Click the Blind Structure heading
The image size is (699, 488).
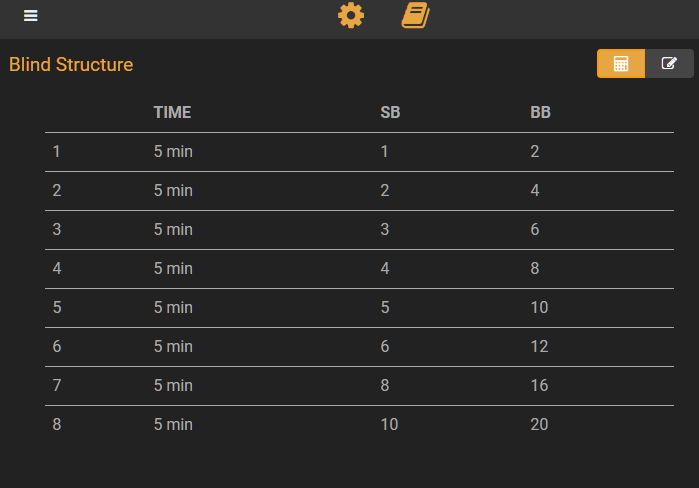click(x=71, y=65)
